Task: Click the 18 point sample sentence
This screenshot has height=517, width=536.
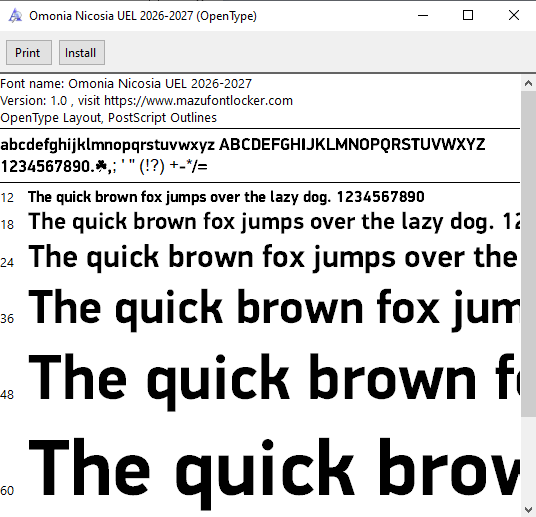Action: tap(274, 222)
